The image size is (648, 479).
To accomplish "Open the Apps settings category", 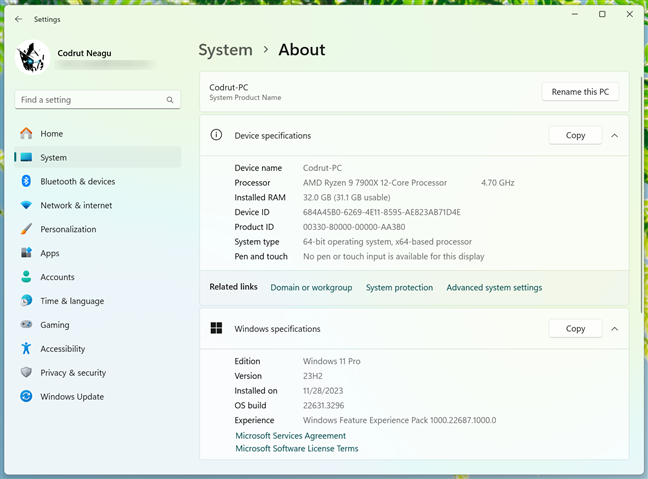I will pos(98,253).
